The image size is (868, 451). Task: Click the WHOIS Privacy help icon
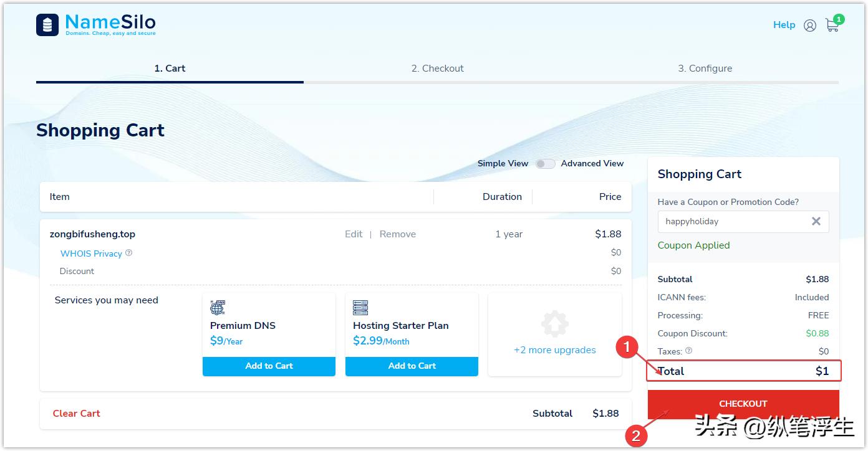pyautogui.click(x=129, y=253)
